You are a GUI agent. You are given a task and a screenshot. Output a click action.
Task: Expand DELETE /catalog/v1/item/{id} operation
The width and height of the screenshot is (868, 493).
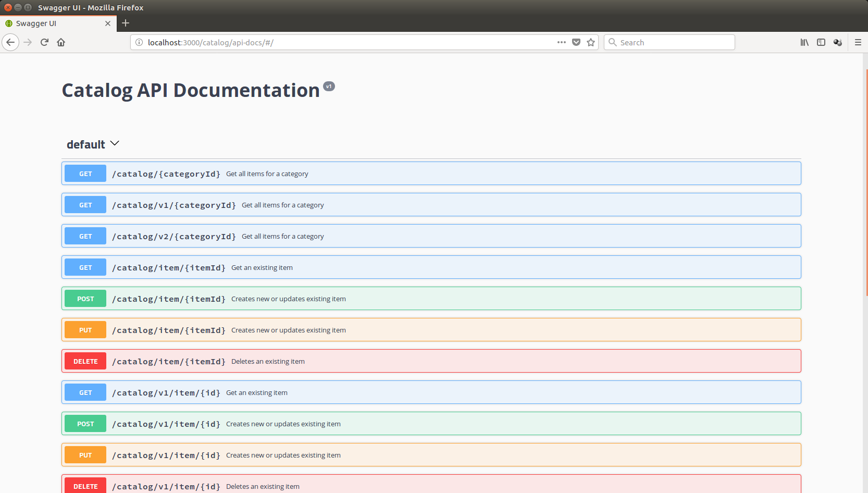click(431, 484)
